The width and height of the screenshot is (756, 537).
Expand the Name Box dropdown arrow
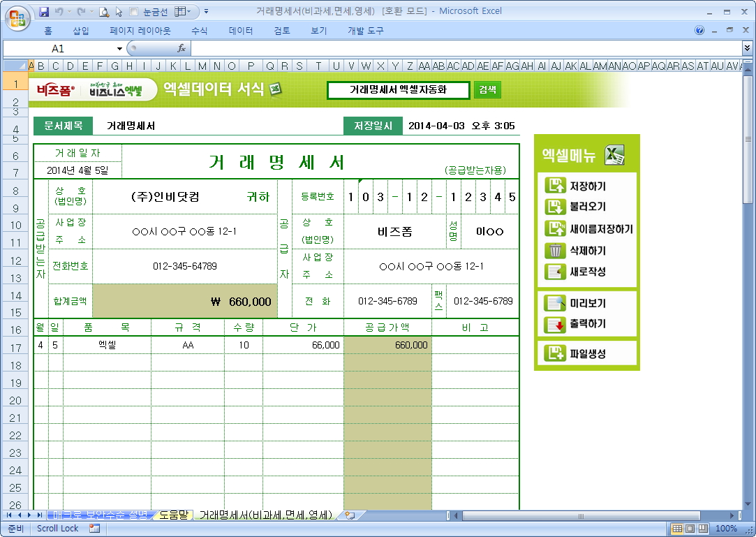119,48
